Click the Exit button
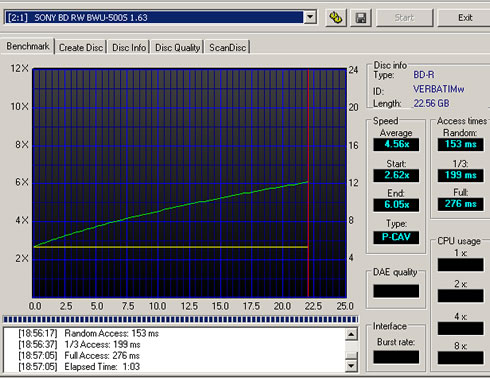Viewport: 490px width, 378px height. pos(465,18)
